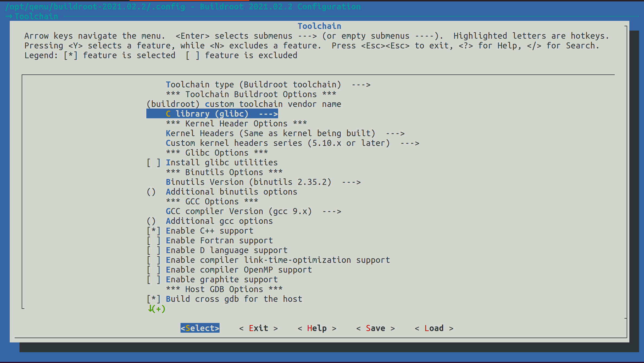Activate the Select button
Viewport: 644px width, 363px height.
point(200,328)
